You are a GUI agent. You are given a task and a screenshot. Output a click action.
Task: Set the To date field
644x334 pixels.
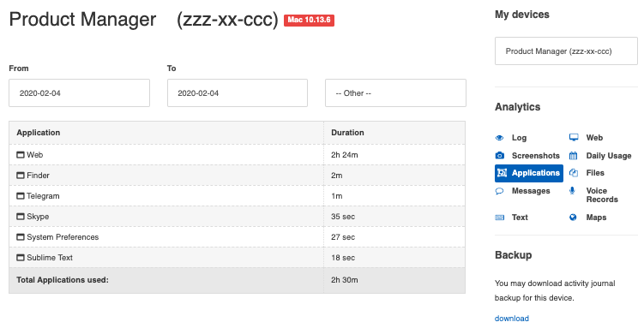(x=238, y=93)
